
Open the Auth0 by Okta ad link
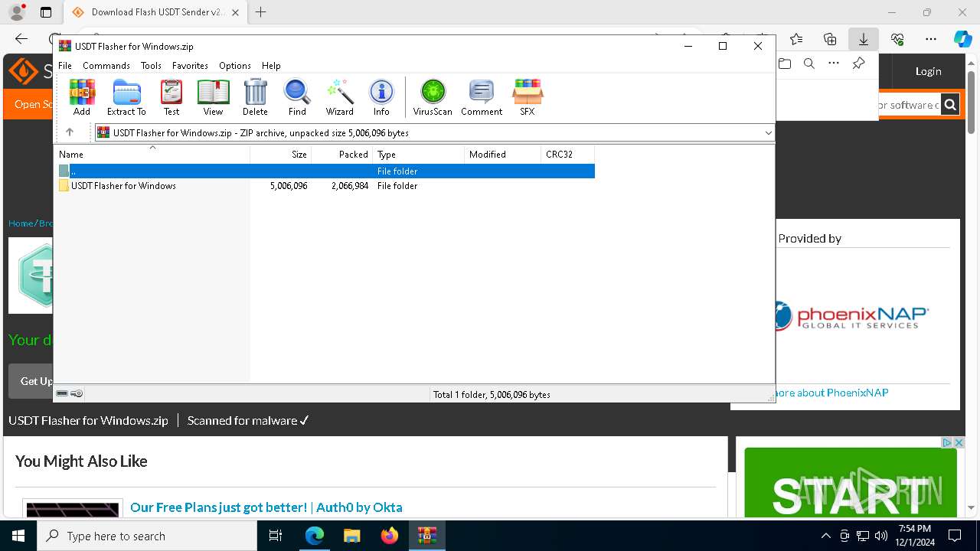coord(266,507)
